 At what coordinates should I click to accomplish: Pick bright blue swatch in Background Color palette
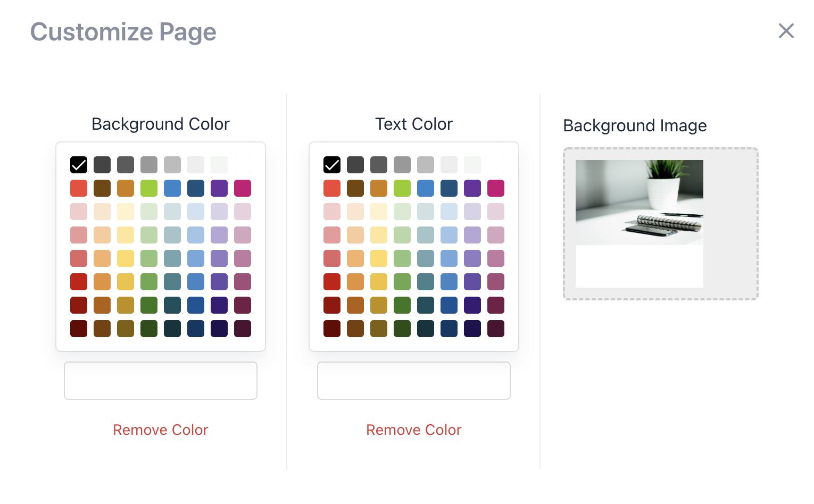point(172,188)
